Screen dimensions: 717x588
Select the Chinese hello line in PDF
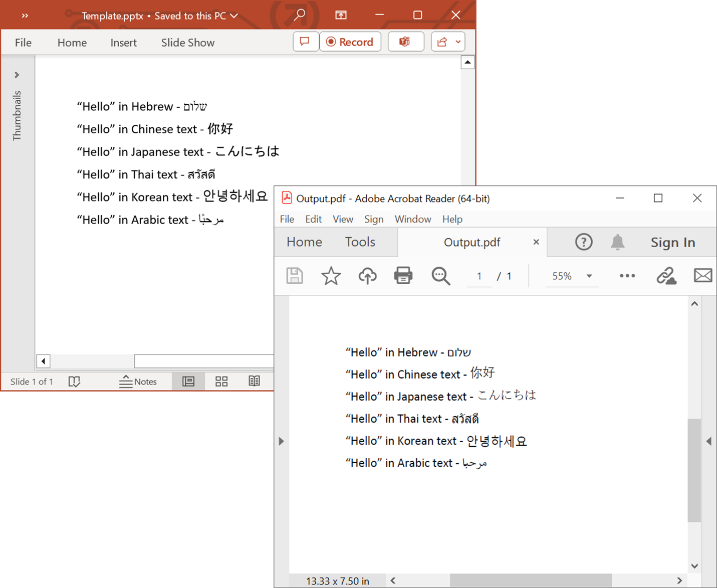(420, 373)
